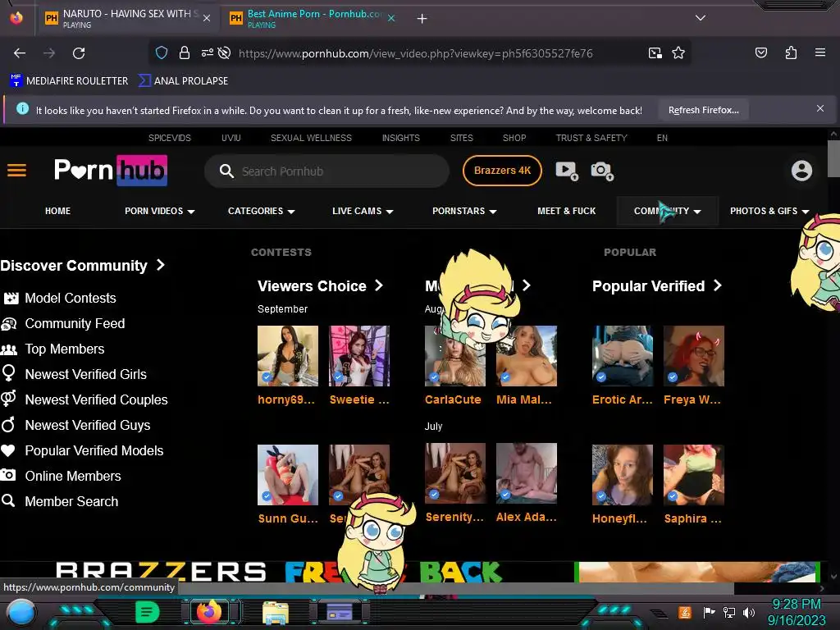The height and width of the screenshot is (630, 840).
Task: Expand the list all tabs dropdown arrow
Action: (x=701, y=18)
